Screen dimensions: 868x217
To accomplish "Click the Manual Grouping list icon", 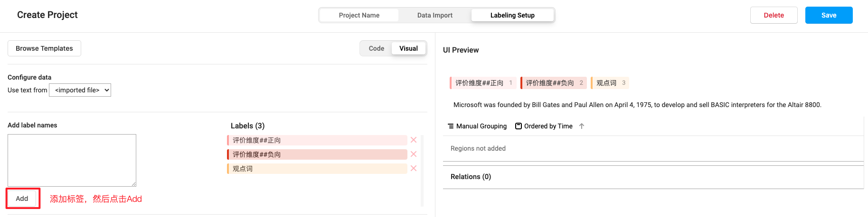I will [x=451, y=126].
